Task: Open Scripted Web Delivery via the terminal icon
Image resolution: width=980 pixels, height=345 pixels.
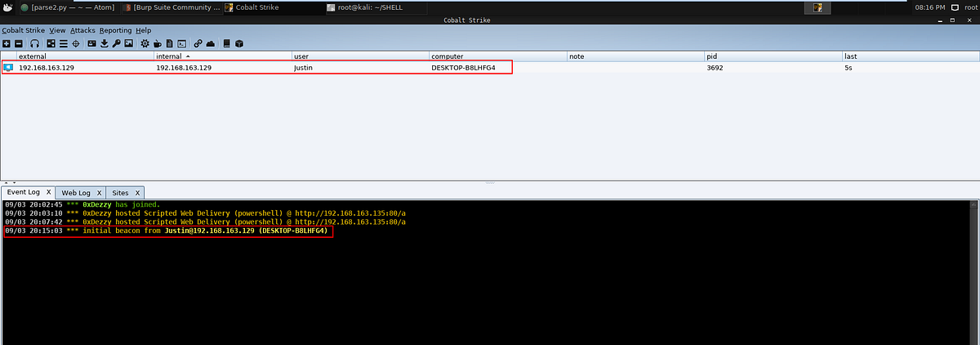Action: 182,43
